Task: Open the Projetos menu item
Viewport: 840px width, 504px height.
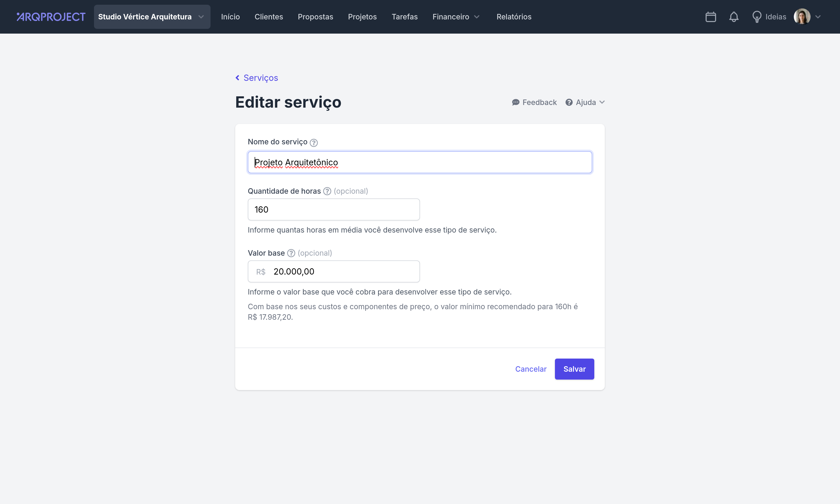Action: pyautogui.click(x=362, y=17)
